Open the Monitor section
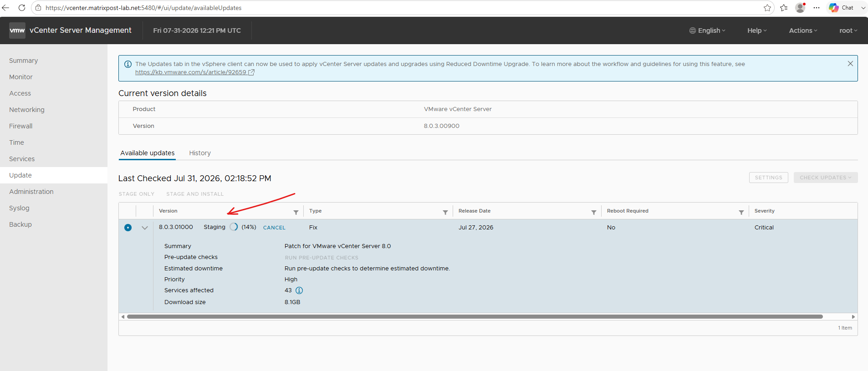The height and width of the screenshot is (371, 868). click(54, 77)
